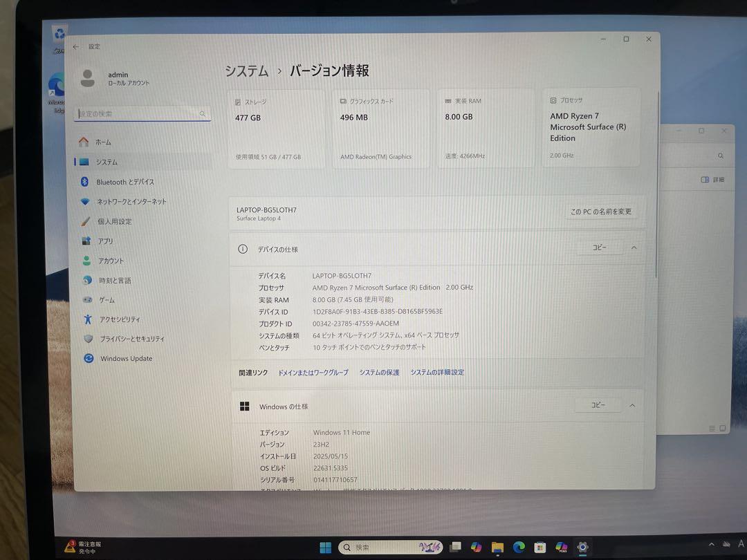This screenshot has width=747, height=560.
Task: Collapse the デバイスの仕様 section
Action: 634,248
